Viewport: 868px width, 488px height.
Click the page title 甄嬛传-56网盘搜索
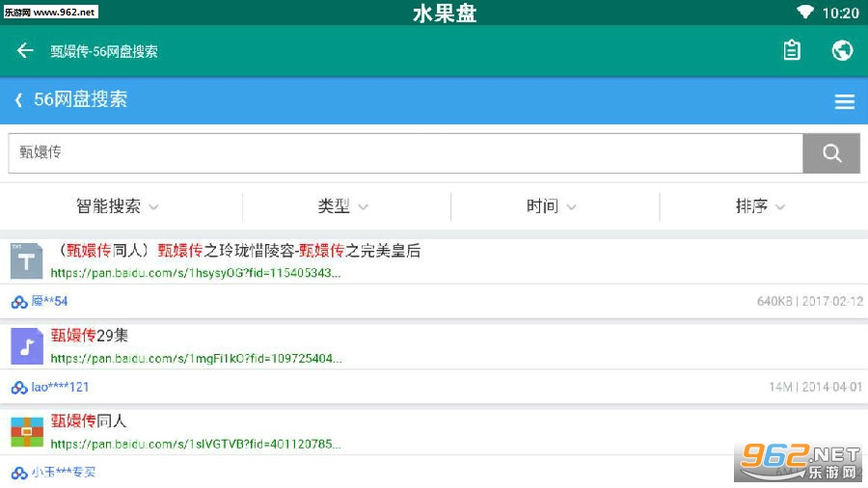click(x=104, y=51)
